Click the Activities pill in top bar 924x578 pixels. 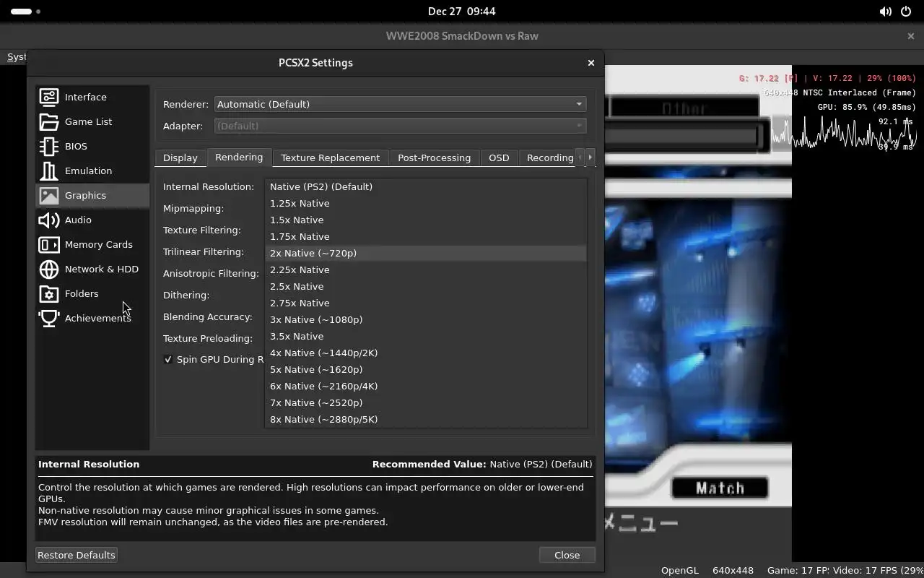coord(26,12)
